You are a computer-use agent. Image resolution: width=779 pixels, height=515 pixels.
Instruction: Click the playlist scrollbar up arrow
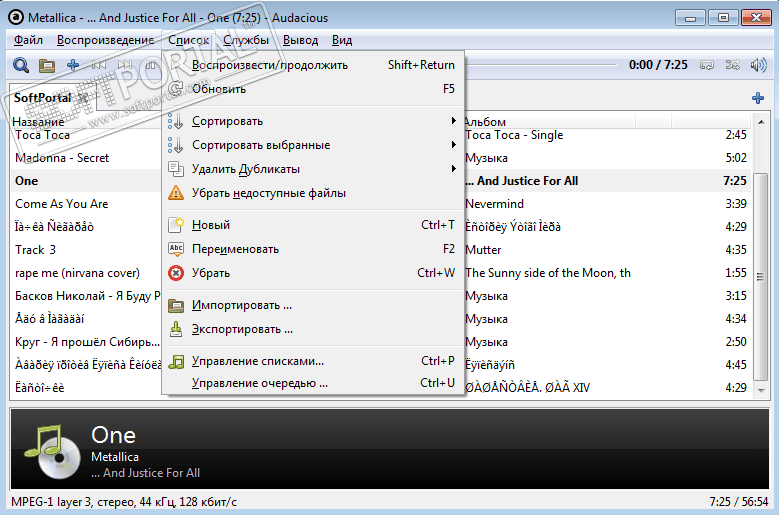(x=761, y=122)
